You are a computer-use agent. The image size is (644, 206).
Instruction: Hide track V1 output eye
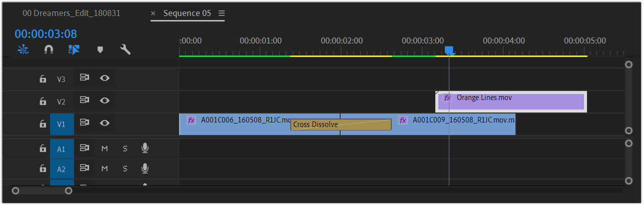(105, 123)
